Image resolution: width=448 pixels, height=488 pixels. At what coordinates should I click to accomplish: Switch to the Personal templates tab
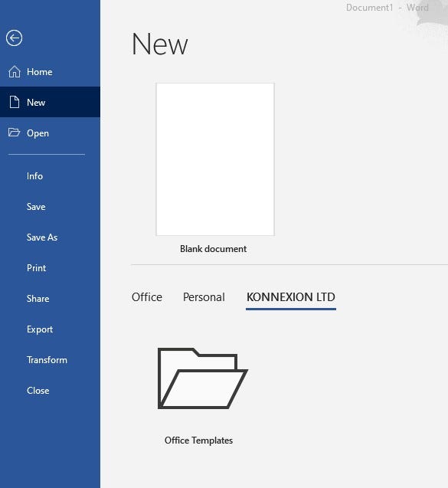204,297
